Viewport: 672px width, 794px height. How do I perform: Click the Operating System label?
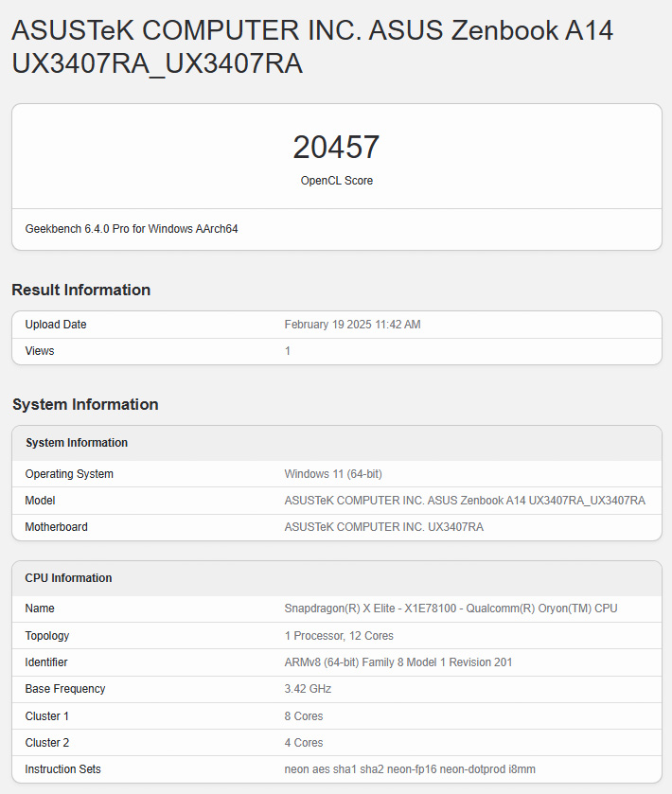pos(69,474)
